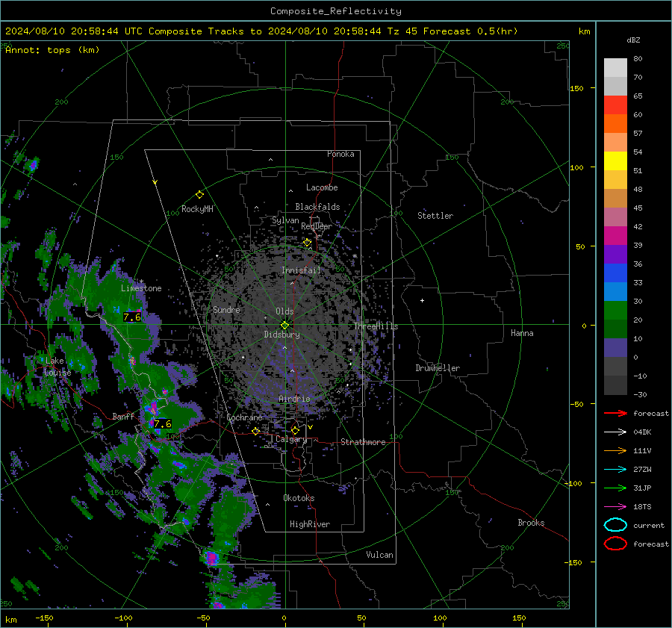Image resolution: width=672 pixels, height=628 pixels.
Task: Click the Okotoks city label
Action: pos(299,498)
